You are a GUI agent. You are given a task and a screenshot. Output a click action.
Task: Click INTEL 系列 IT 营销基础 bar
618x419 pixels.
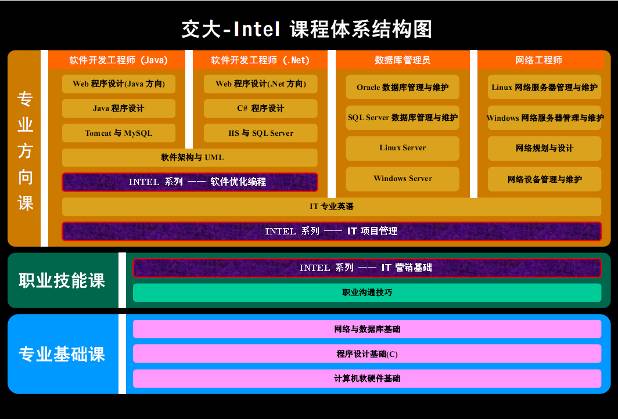[366, 268]
